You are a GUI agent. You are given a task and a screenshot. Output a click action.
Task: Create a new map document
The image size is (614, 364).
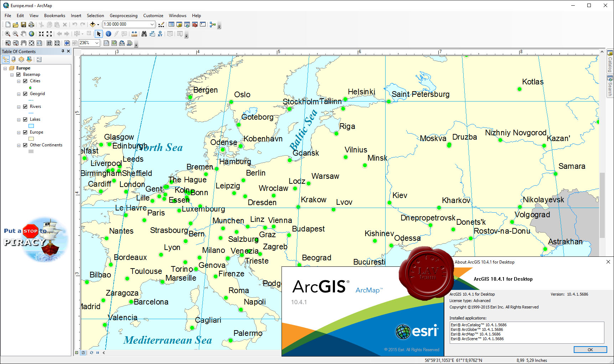(8, 25)
